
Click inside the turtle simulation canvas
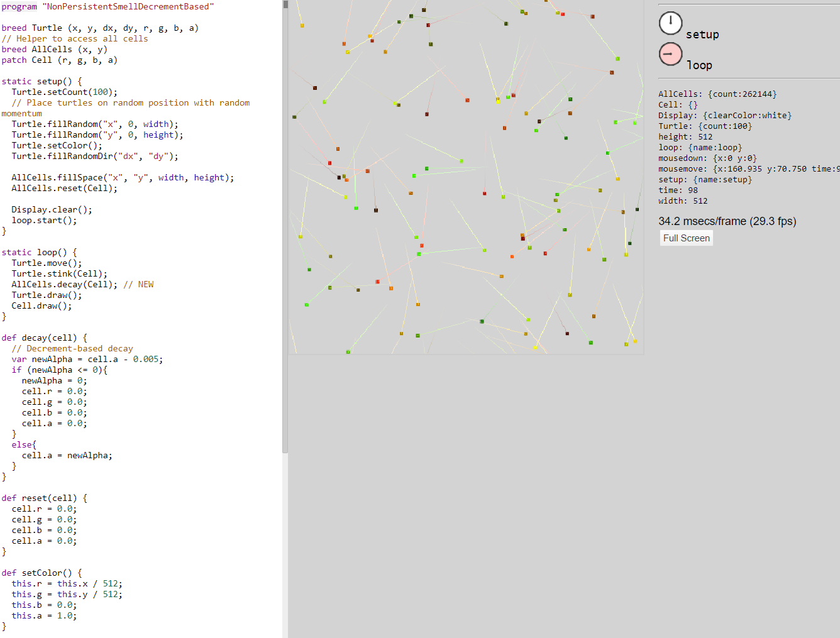click(x=465, y=176)
